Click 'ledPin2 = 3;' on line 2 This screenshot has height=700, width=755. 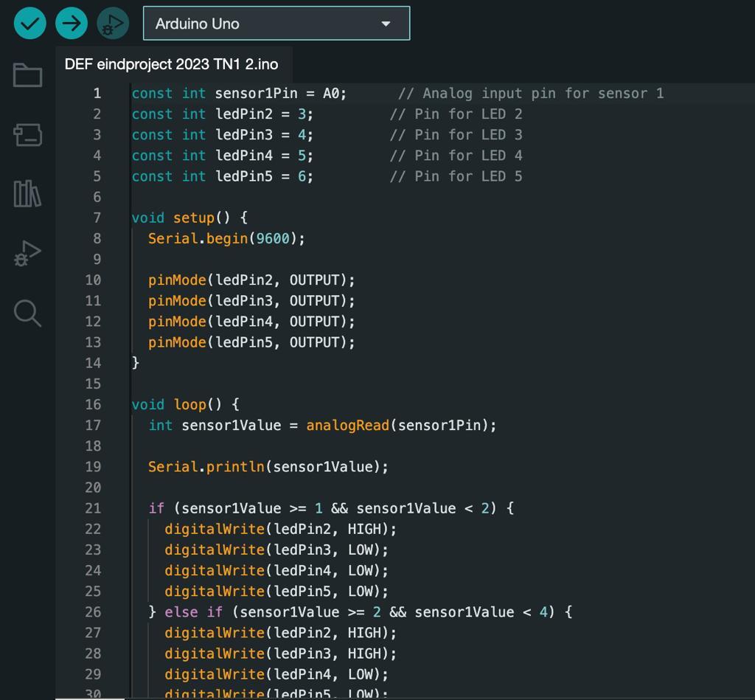point(264,114)
